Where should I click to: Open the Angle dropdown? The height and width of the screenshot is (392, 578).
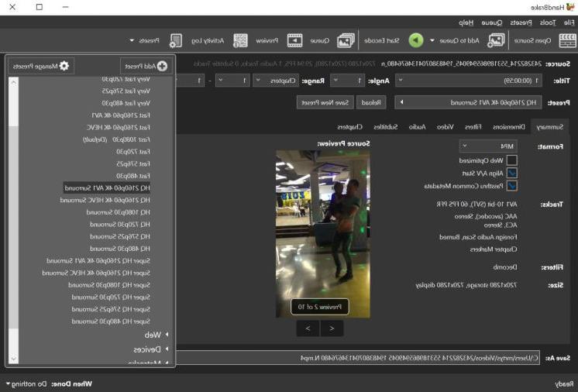(x=347, y=81)
